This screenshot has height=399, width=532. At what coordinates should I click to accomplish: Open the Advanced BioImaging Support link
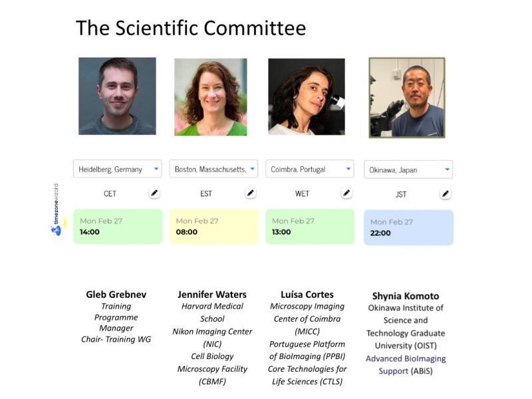(x=406, y=364)
